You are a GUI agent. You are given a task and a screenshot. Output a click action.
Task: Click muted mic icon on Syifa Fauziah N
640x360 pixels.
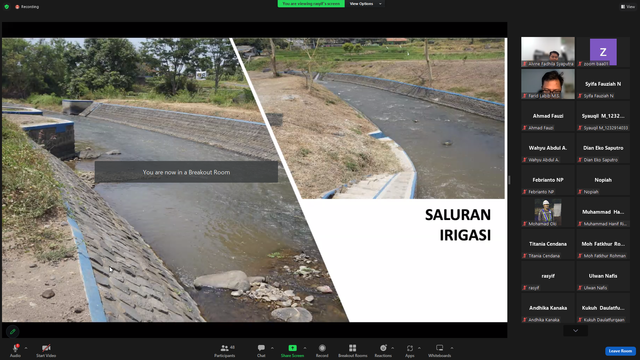click(580, 96)
